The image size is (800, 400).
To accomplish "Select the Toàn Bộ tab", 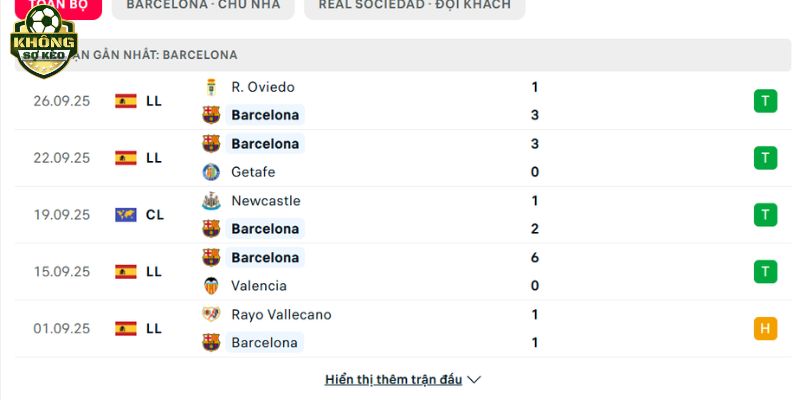I will [58, 7].
